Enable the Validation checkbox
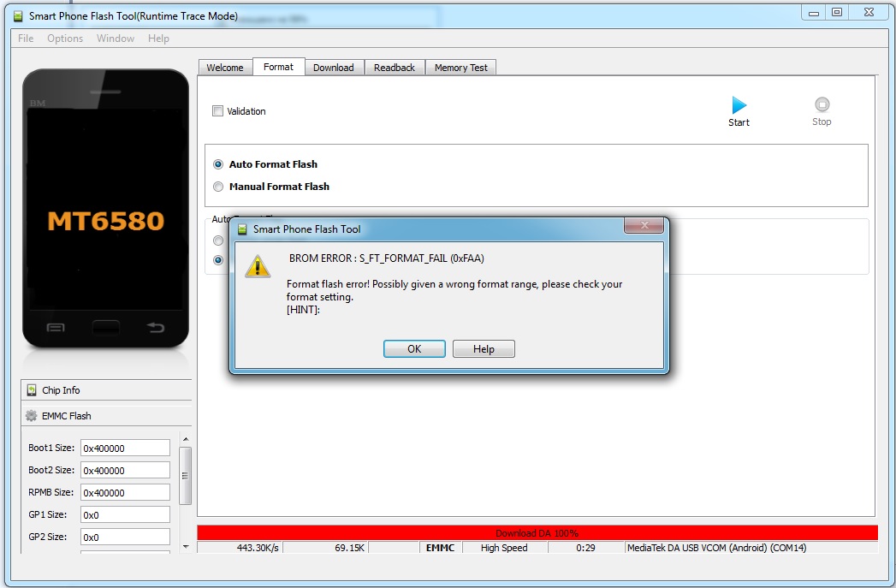The width and height of the screenshot is (896, 588). 217,111
